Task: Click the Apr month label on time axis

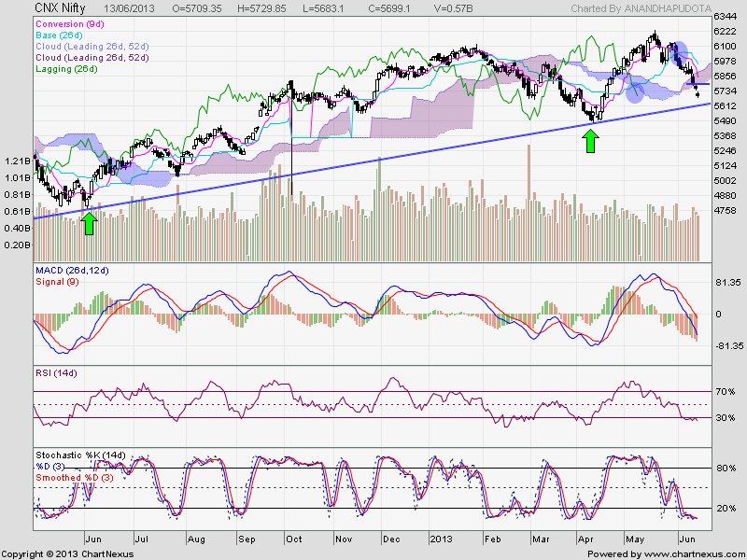Action: [x=585, y=539]
